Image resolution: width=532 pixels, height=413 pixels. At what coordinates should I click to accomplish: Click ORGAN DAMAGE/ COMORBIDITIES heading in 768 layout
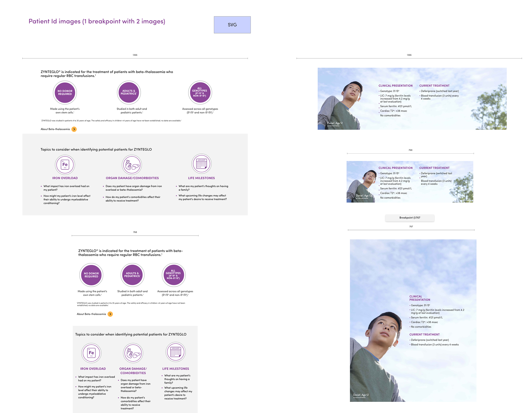133,371
